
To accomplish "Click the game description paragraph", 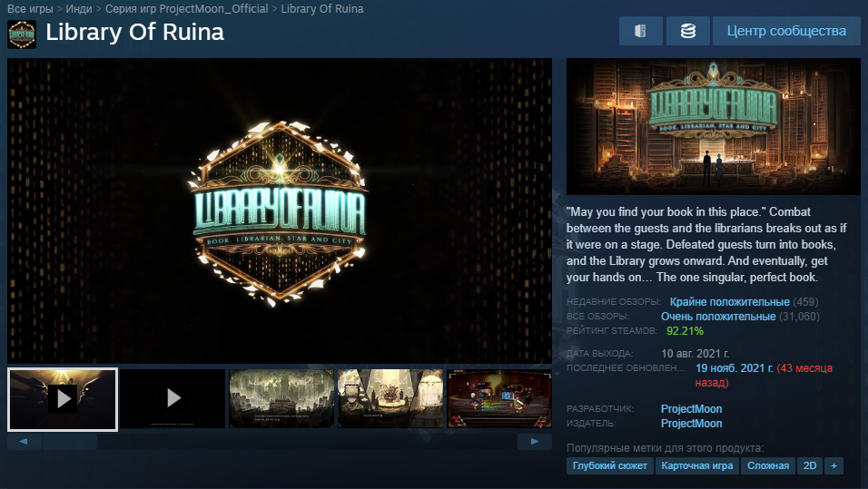I will click(x=707, y=245).
